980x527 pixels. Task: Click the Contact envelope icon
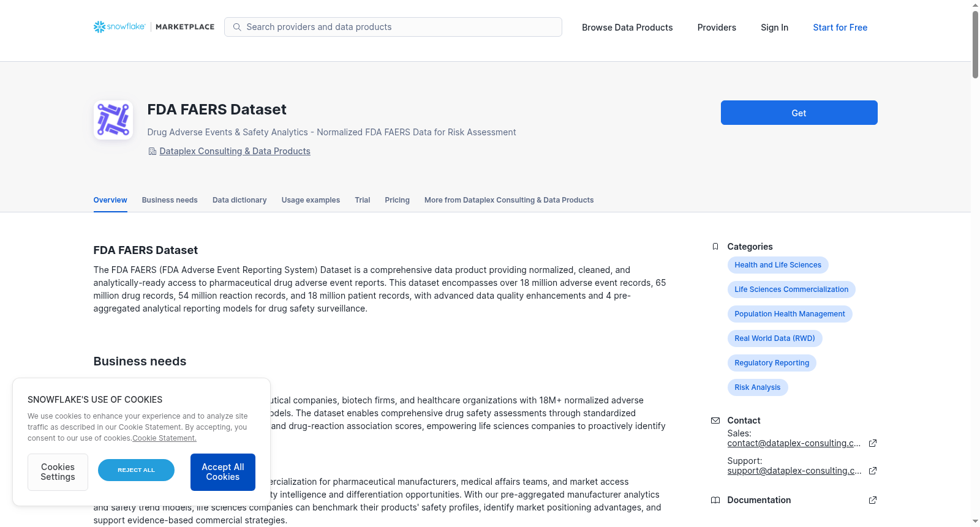[x=715, y=420]
